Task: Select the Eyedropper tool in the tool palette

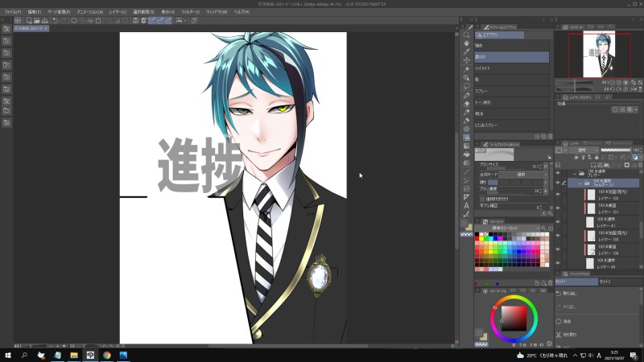Action: pos(466,51)
